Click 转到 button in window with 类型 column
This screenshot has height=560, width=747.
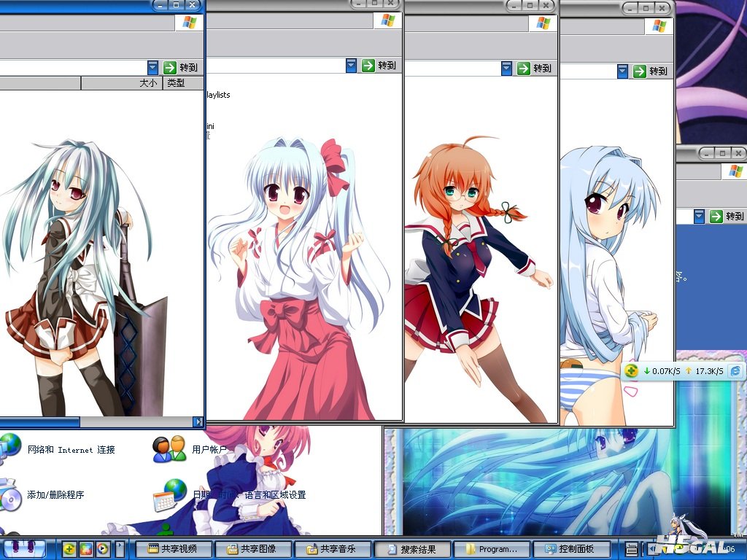pyautogui.click(x=181, y=67)
